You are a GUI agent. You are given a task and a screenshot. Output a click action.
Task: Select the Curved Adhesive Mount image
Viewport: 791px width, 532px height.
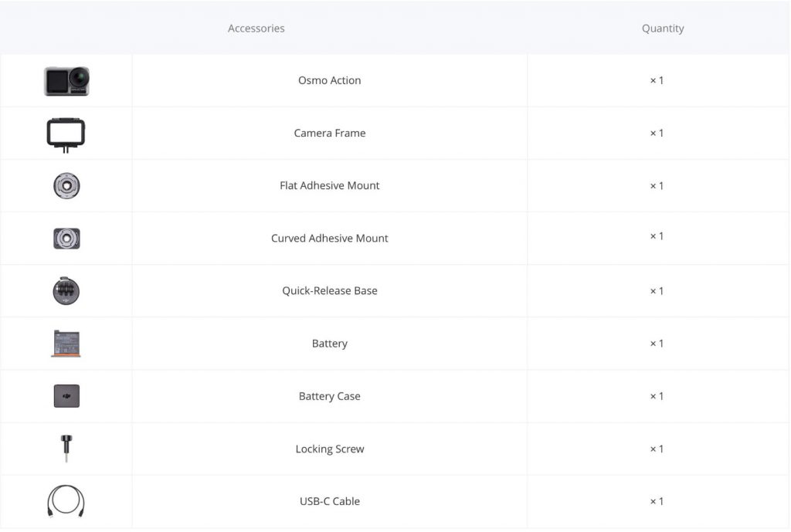coord(66,239)
